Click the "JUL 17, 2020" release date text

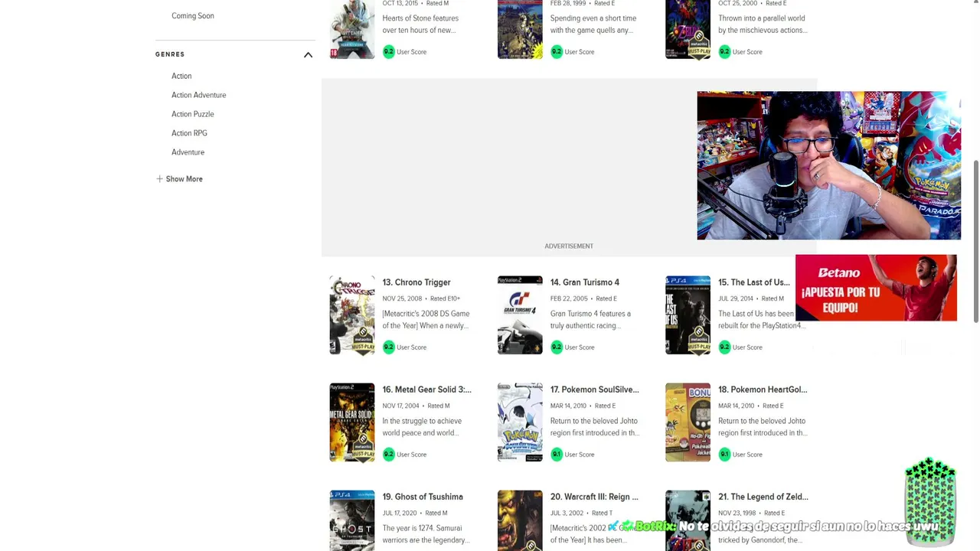[x=399, y=513]
